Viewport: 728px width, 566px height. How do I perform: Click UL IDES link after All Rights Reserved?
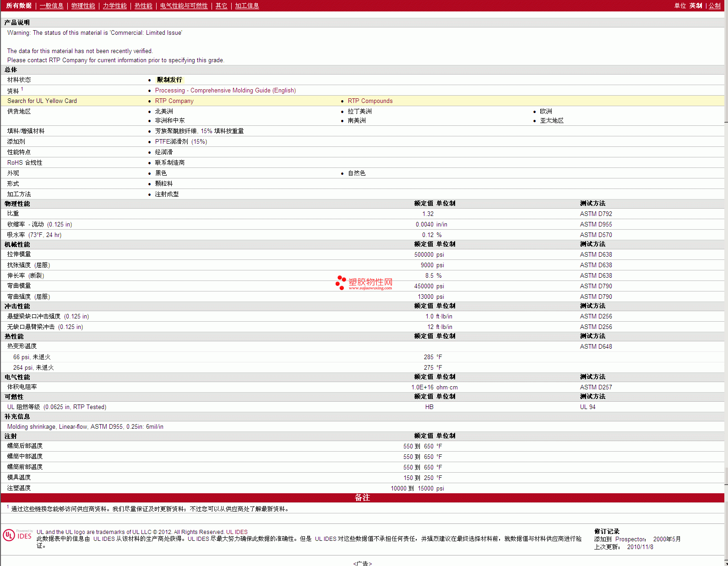(237, 532)
